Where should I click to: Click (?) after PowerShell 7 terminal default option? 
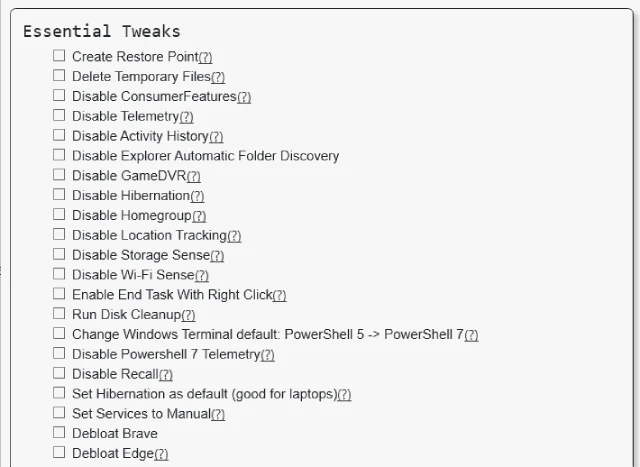tap(471, 335)
